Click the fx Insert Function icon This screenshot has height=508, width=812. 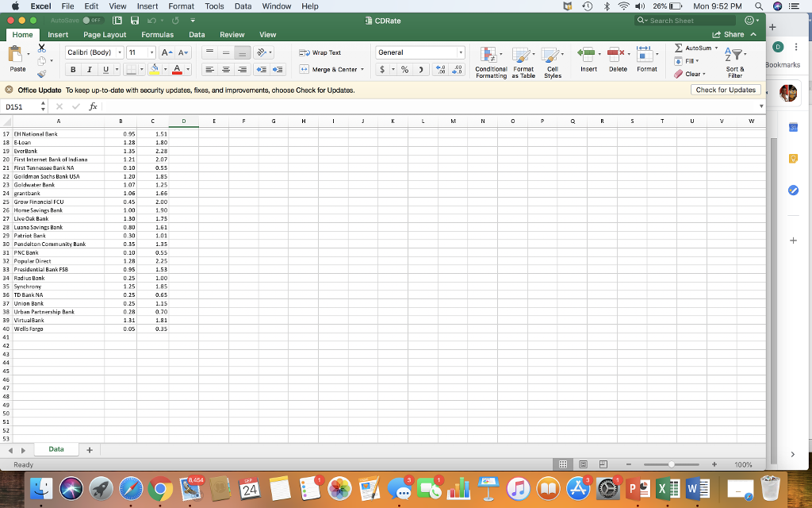pos(94,106)
